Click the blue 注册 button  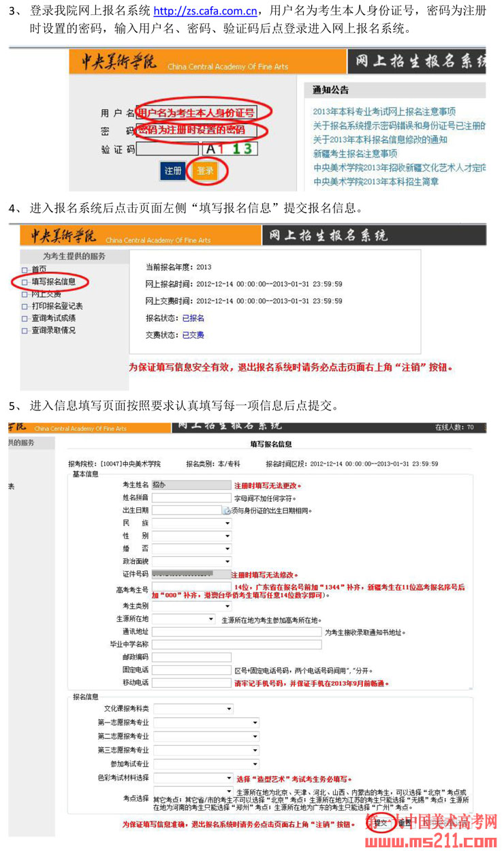pos(173,170)
